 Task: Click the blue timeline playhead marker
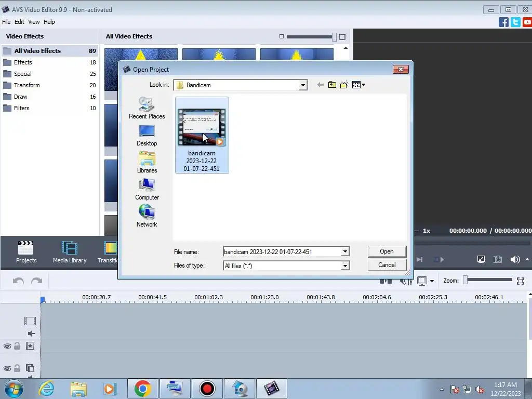point(43,299)
